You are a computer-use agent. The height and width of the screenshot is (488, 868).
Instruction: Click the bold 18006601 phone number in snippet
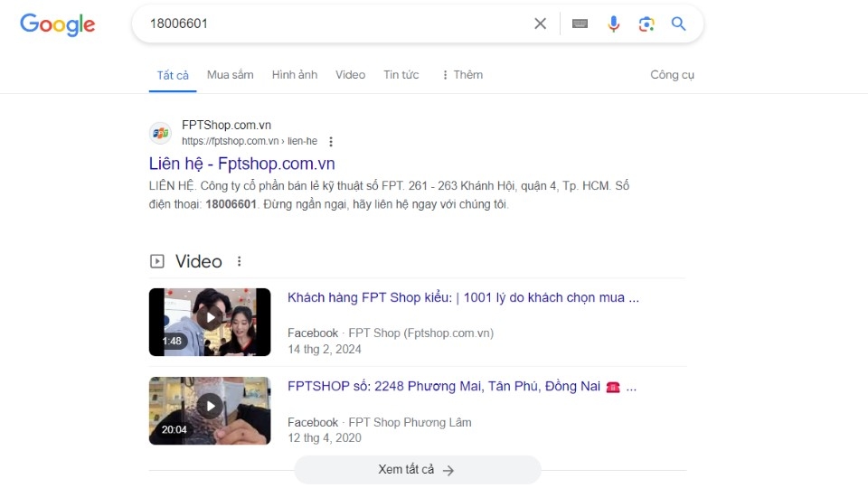[x=231, y=204]
